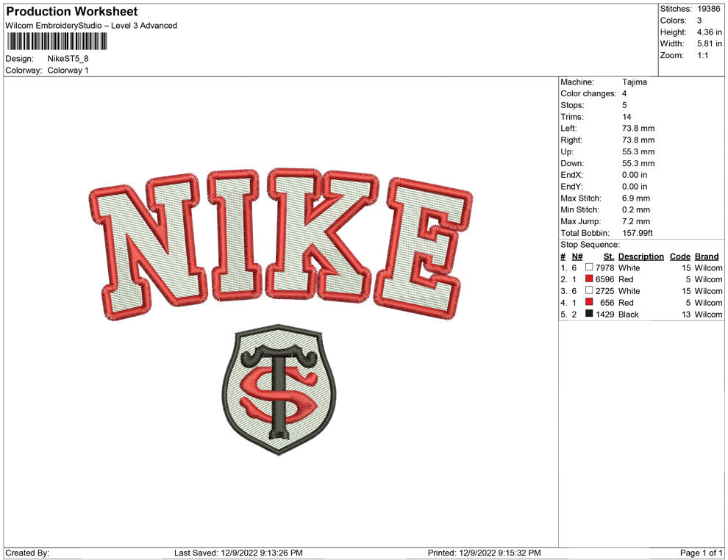This screenshot has width=728, height=560.
Task: Click the barcode under the worksheet title
Action: [57, 41]
